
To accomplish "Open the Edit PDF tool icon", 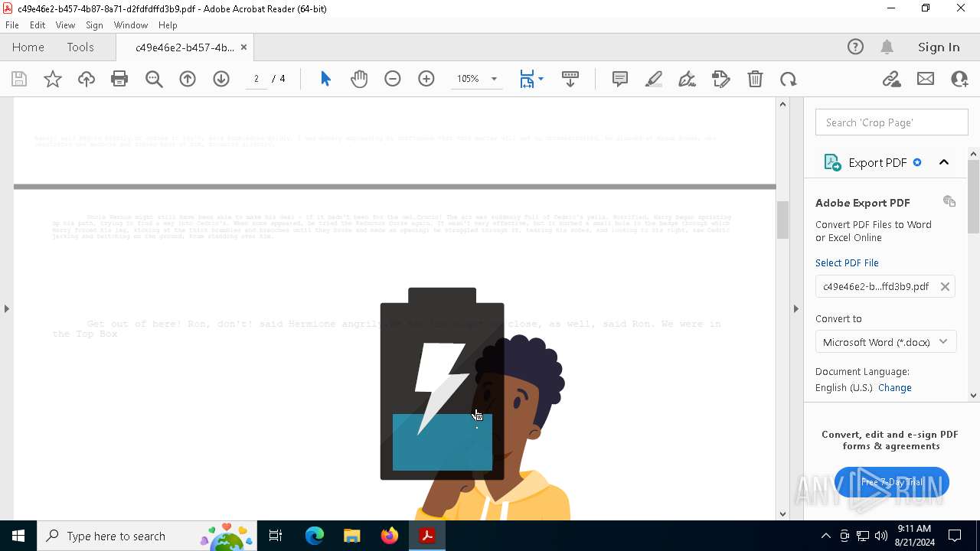I will click(721, 79).
